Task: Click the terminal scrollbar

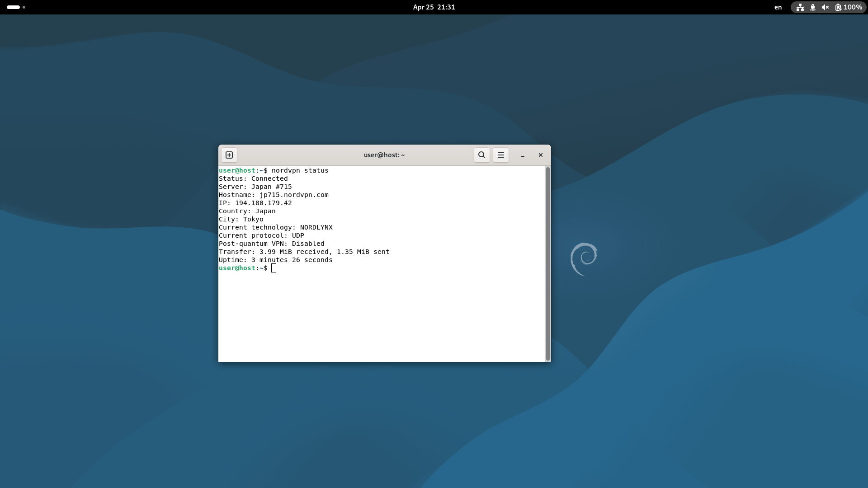Action: (x=548, y=264)
